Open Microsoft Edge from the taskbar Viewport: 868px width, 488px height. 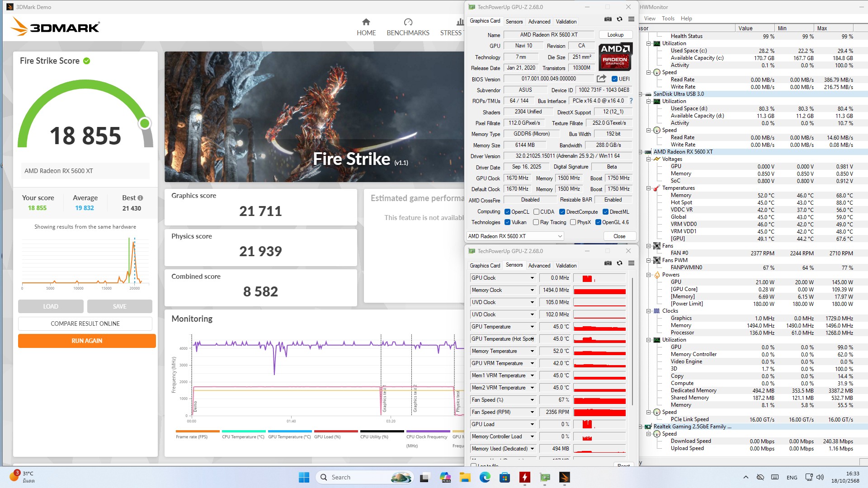(485, 477)
